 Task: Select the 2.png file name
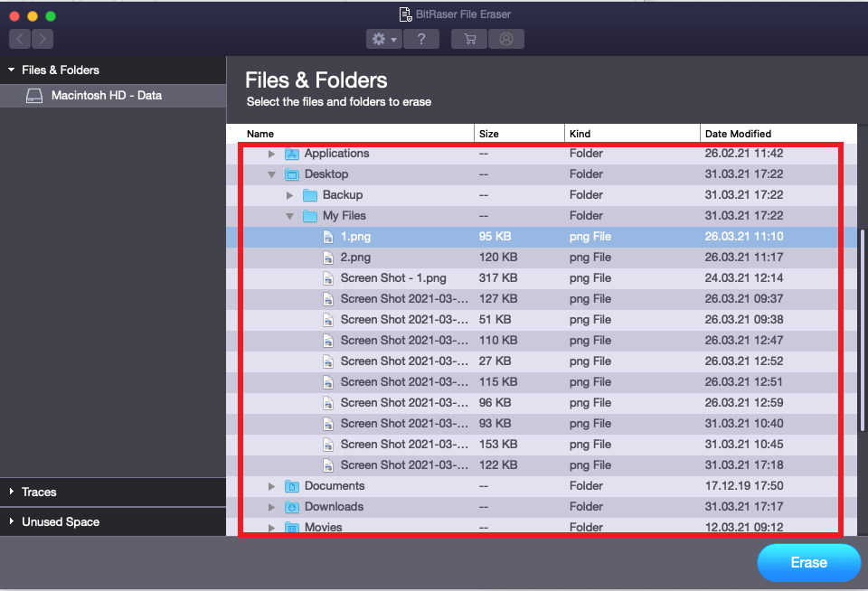(355, 258)
